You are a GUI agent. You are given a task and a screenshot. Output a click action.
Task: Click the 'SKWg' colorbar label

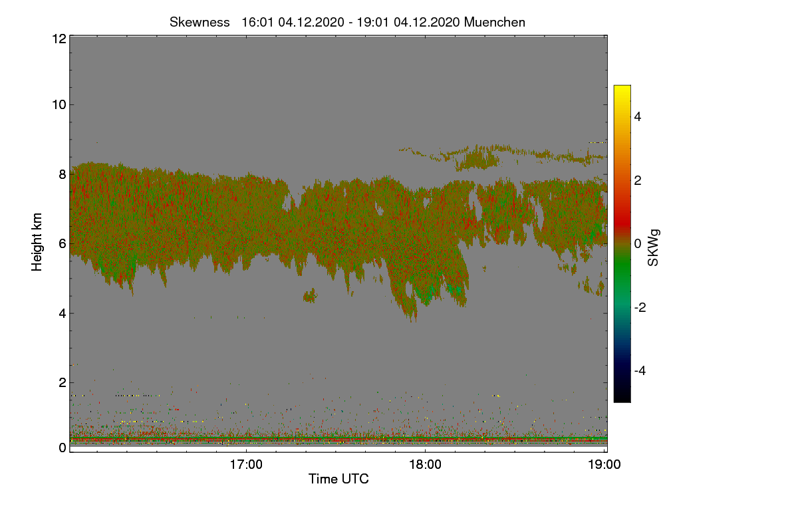[x=654, y=248]
